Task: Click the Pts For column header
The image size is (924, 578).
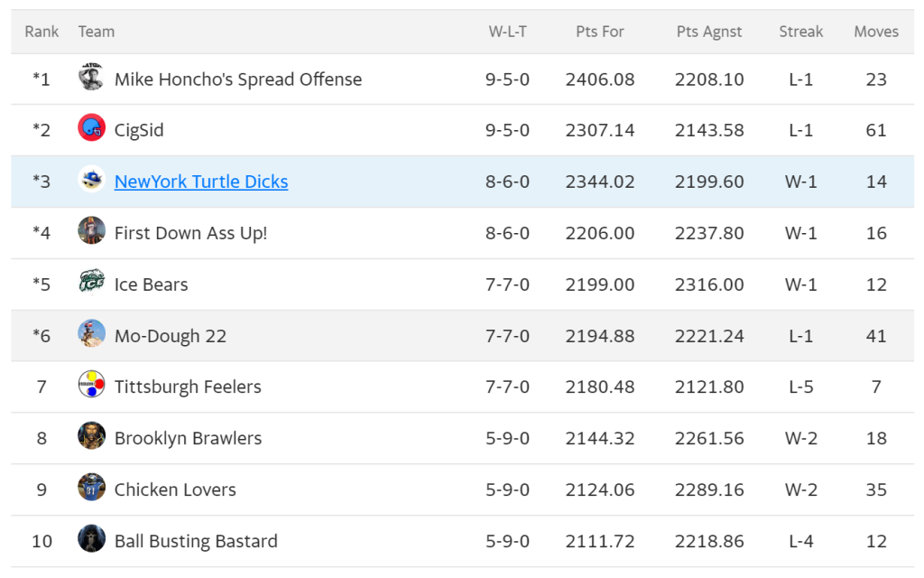Action: [x=600, y=32]
